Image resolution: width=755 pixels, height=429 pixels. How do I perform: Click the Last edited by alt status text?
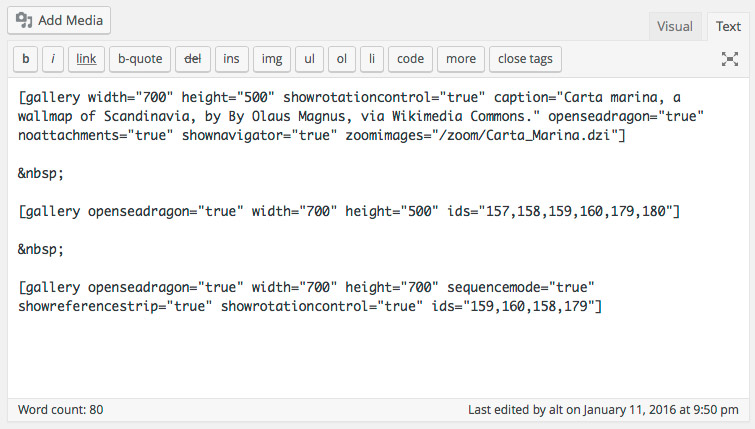pyautogui.click(x=603, y=410)
